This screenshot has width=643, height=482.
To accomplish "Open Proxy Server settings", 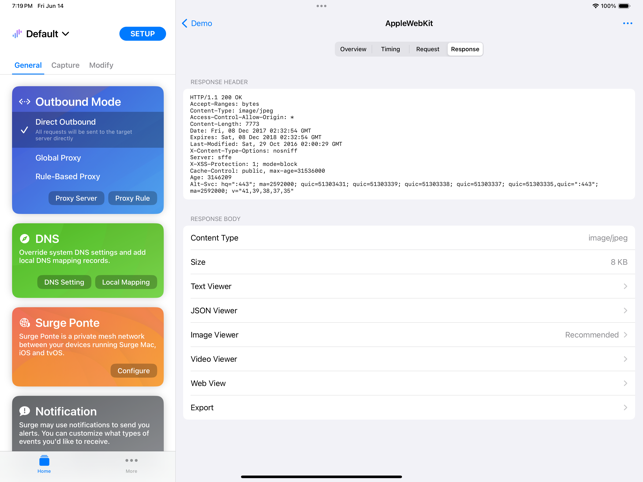I will [76, 198].
